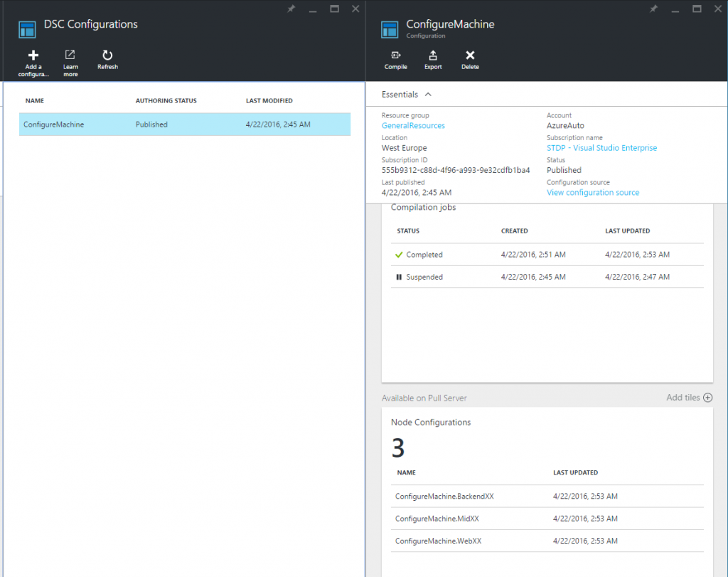Compile the ConfigureMachine configuration
Image resolution: width=728 pixels, height=577 pixels.
395,60
